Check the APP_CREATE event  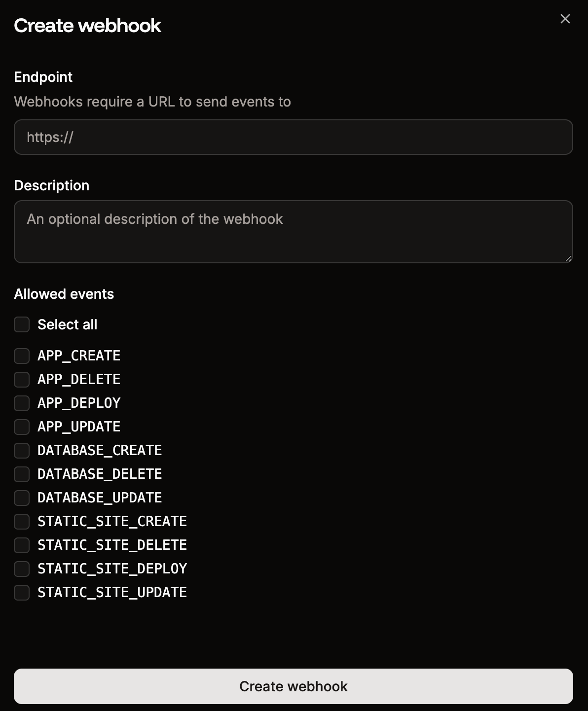click(21, 355)
